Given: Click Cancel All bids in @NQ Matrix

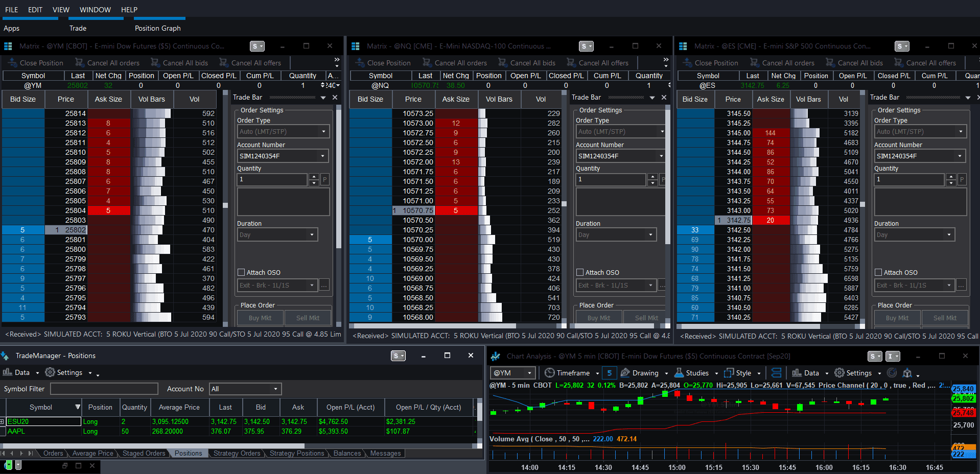Looking at the screenshot, I should click(x=526, y=63).
